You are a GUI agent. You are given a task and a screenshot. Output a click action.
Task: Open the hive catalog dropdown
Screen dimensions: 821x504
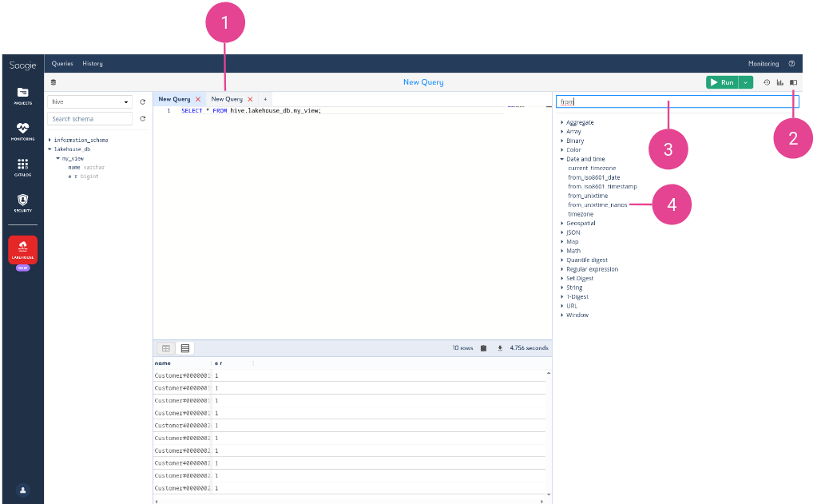[x=89, y=101]
